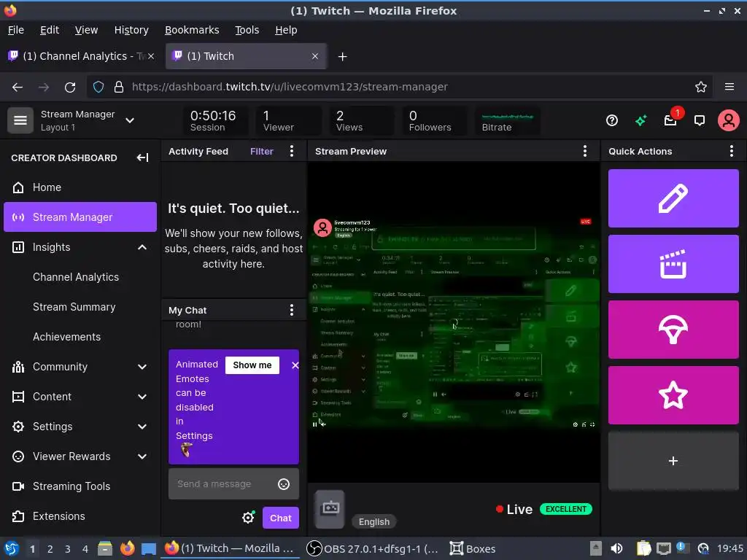Expand the Content section chevron
747x560 pixels.
142,397
